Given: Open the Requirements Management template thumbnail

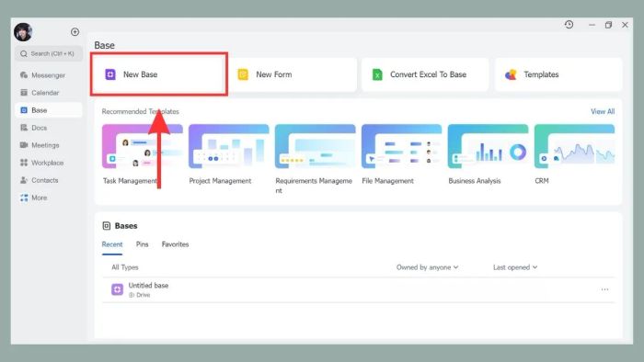Looking at the screenshot, I should pyautogui.click(x=315, y=146).
